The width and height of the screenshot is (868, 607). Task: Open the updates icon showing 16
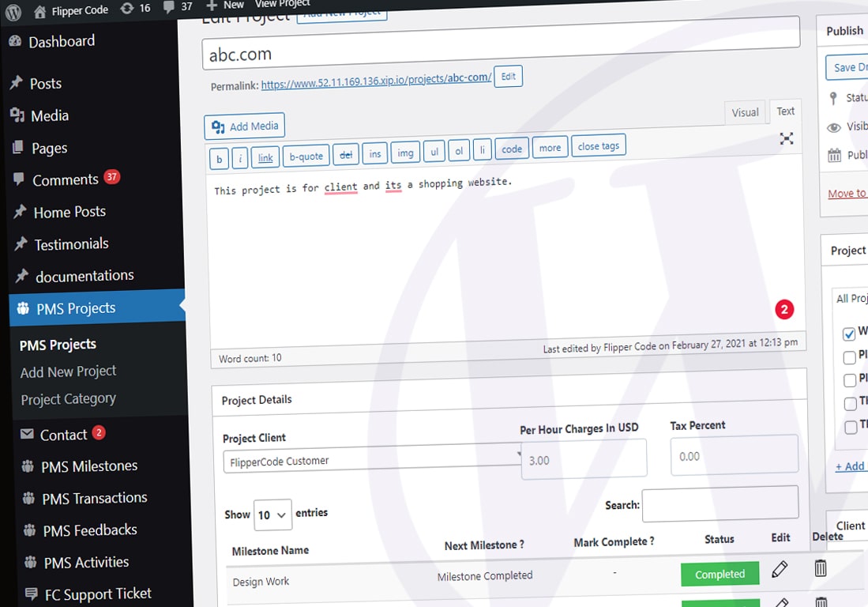coord(127,9)
